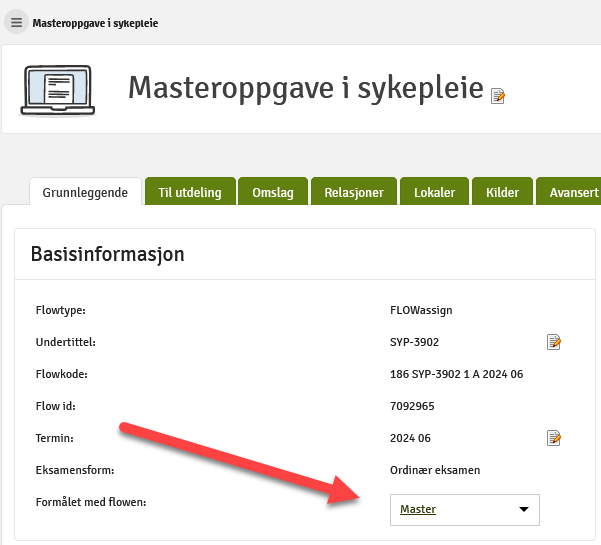Expand the Formålet med flowen dropdown
The image size is (601, 545).
[464, 509]
